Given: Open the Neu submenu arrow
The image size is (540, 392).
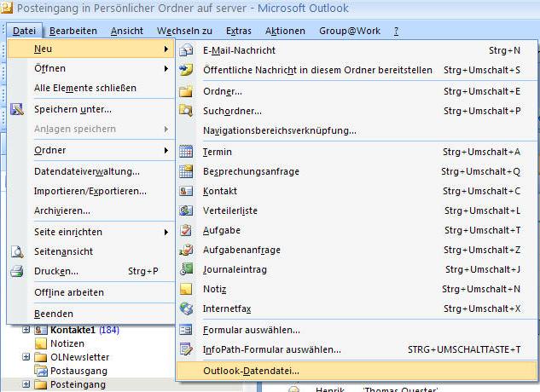Looking at the screenshot, I should [166, 49].
